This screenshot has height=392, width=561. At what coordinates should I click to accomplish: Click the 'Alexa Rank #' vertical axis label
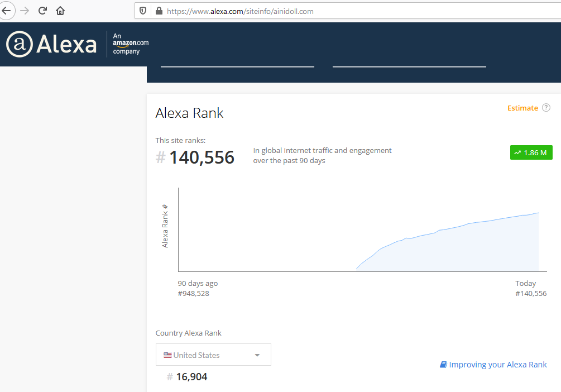(165, 226)
